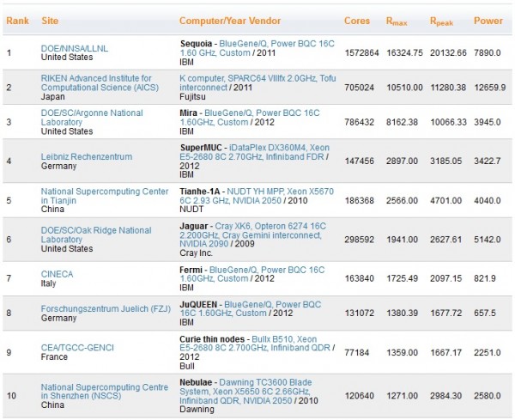Open Curie thin nodes Bullx B510 link

tap(255, 344)
